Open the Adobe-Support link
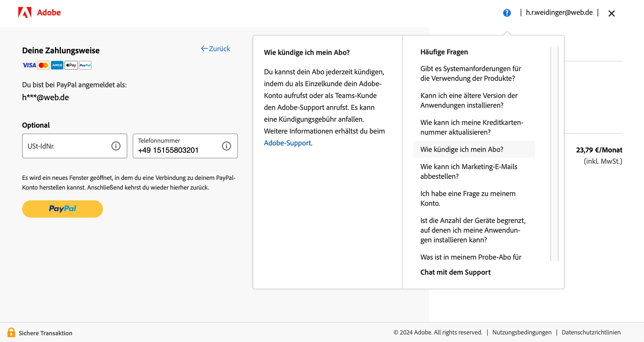644x342 pixels. point(287,143)
